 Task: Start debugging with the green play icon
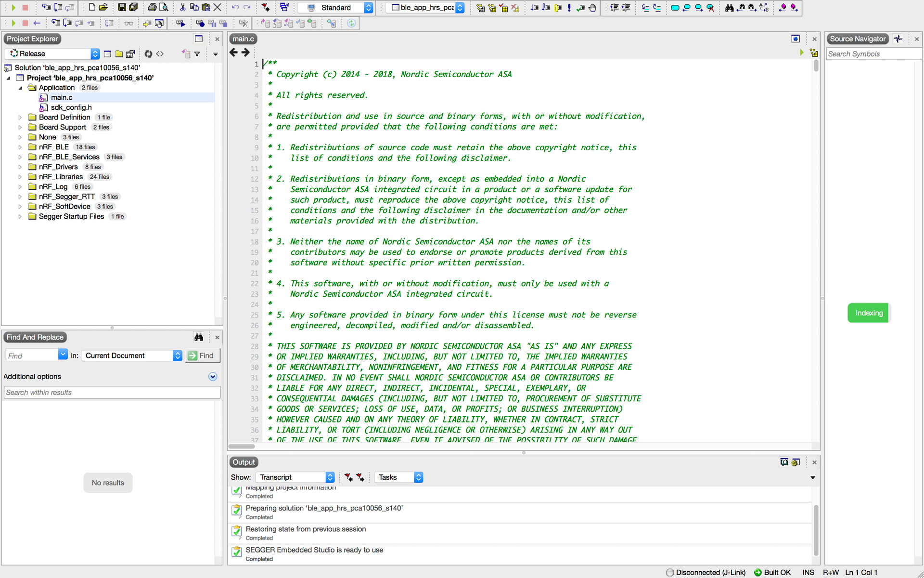click(x=13, y=8)
